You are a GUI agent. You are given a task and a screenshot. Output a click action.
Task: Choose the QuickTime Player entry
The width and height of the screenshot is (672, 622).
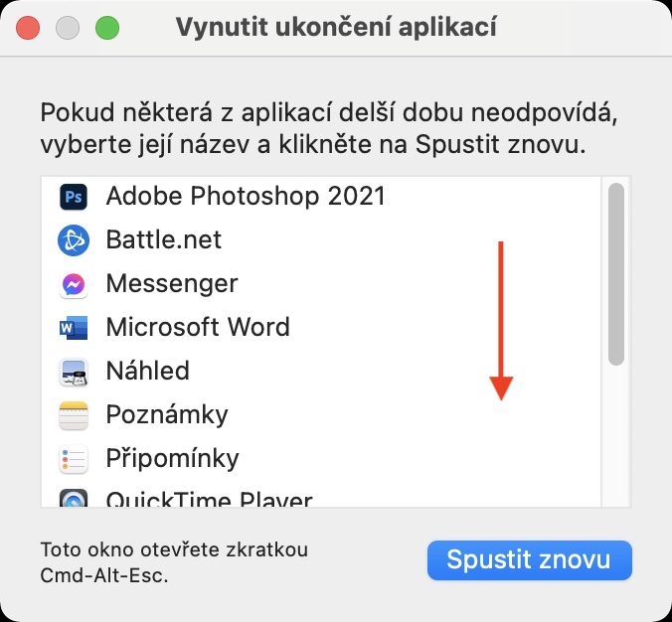209,499
